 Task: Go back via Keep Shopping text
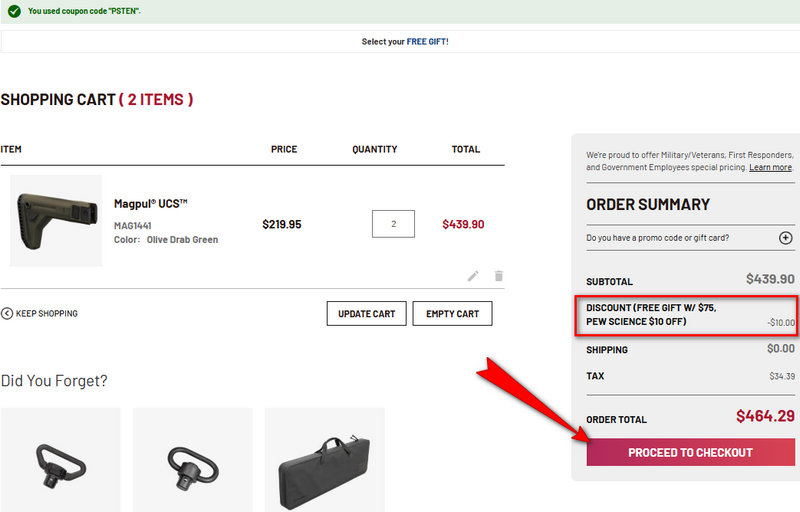tap(46, 313)
